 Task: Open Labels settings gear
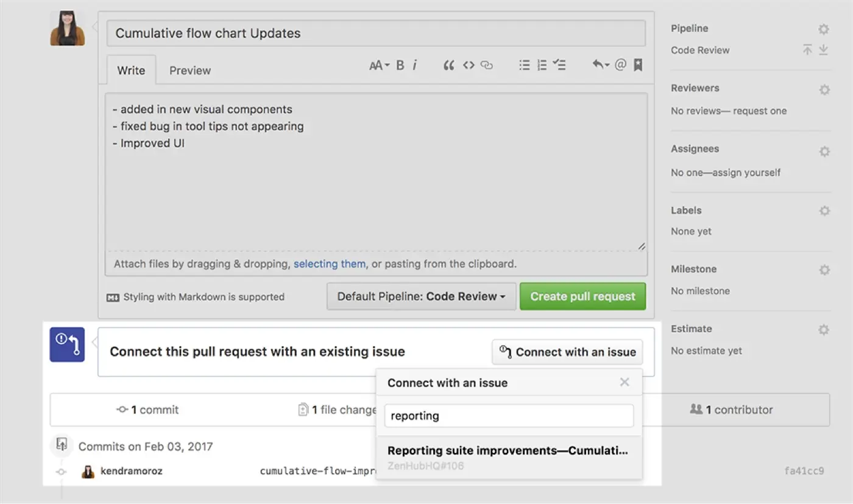tap(824, 211)
